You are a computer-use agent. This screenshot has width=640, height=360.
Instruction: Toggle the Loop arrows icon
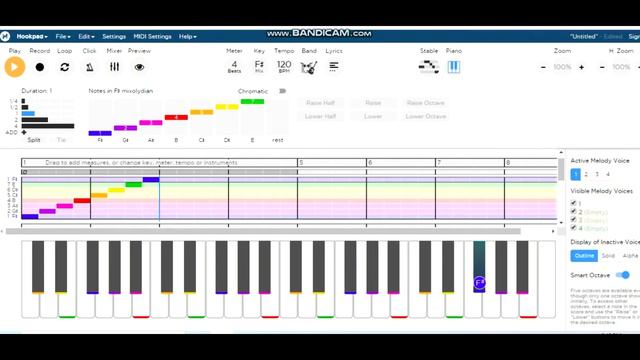[x=64, y=67]
